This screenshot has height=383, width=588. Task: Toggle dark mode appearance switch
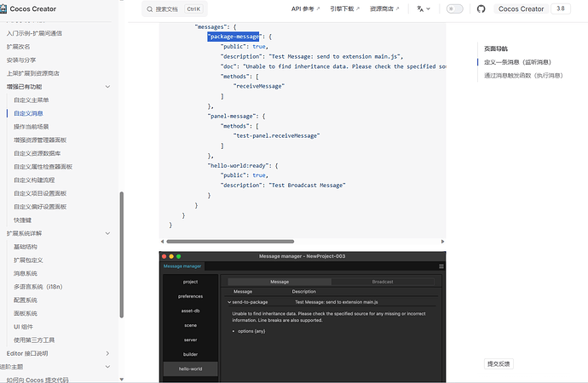pyautogui.click(x=454, y=9)
